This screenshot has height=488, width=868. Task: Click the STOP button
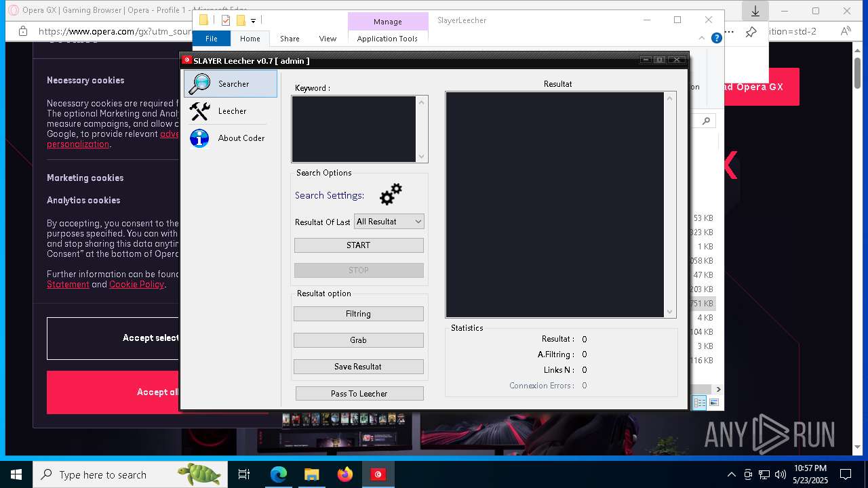click(x=359, y=270)
